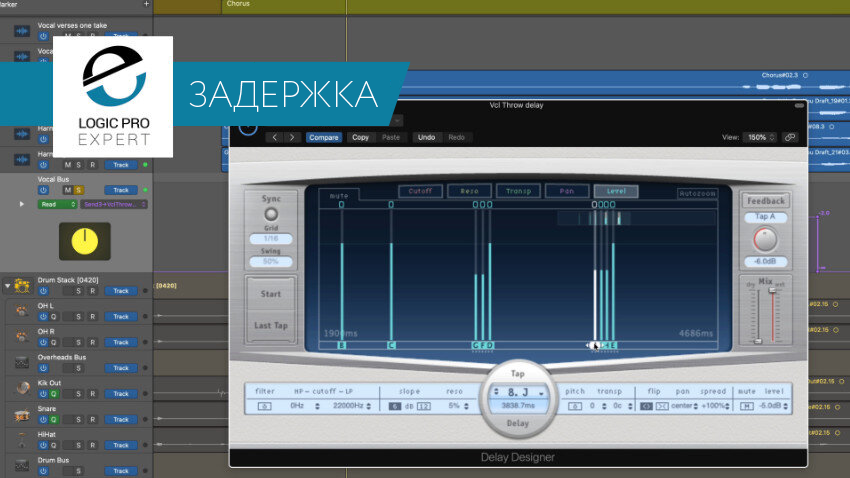
Task: Click the plug-in link chain icon
Action: (x=790, y=137)
